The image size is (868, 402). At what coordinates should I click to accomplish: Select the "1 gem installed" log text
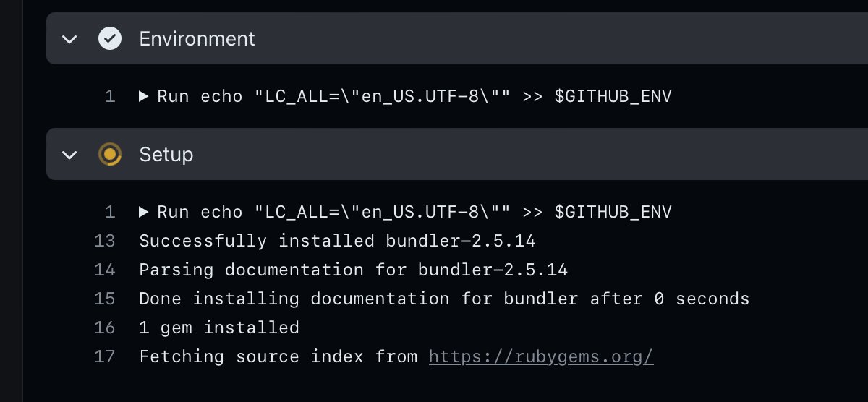(219, 328)
